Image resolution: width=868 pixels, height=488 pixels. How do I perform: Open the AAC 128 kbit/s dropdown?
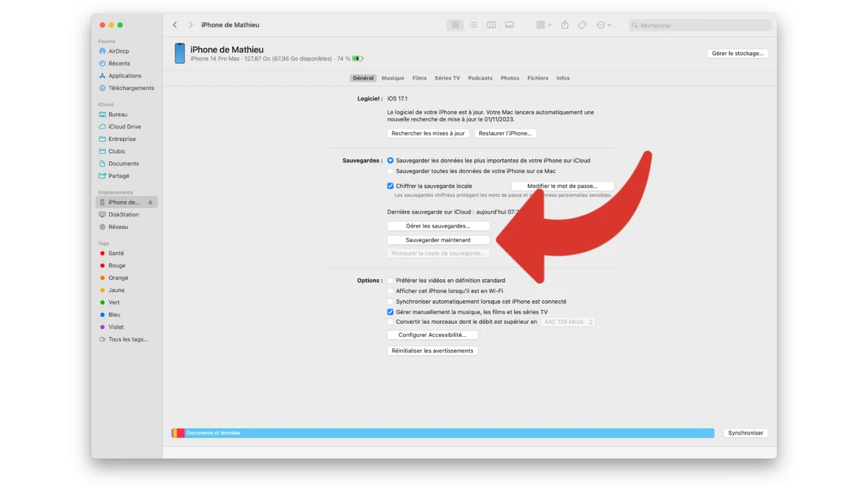click(x=568, y=322)
